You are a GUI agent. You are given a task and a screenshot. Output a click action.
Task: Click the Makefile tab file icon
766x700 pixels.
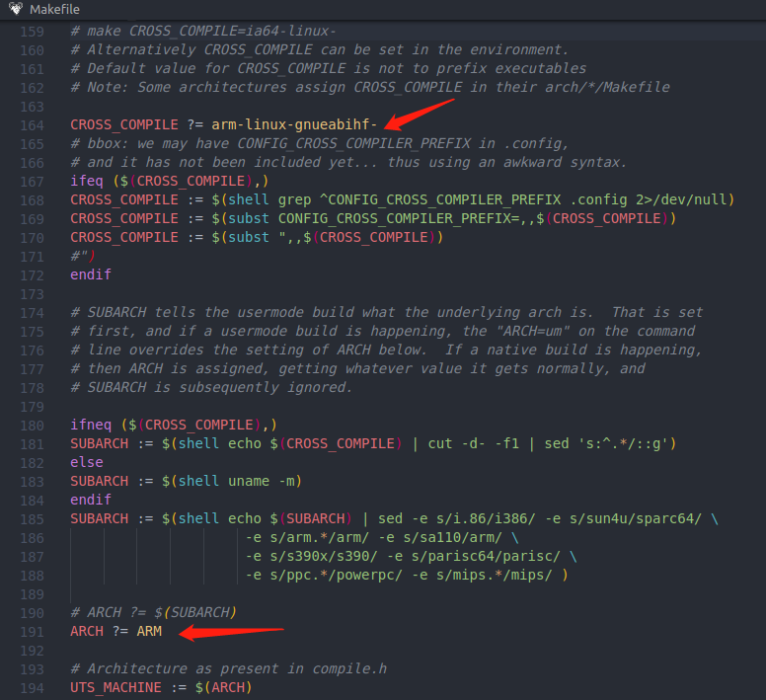point(16,9)
